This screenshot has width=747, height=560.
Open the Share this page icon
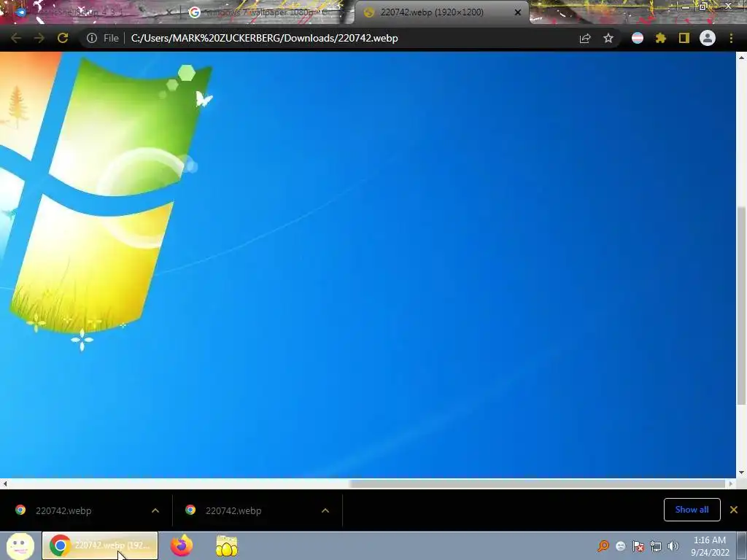pyautogui.click(x=585, y=38)
